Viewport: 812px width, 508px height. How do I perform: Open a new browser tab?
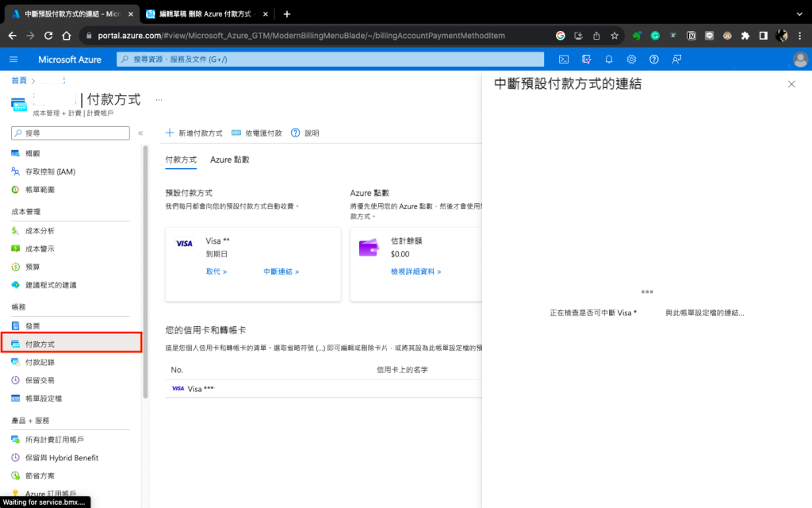click(x=287, y=14)
